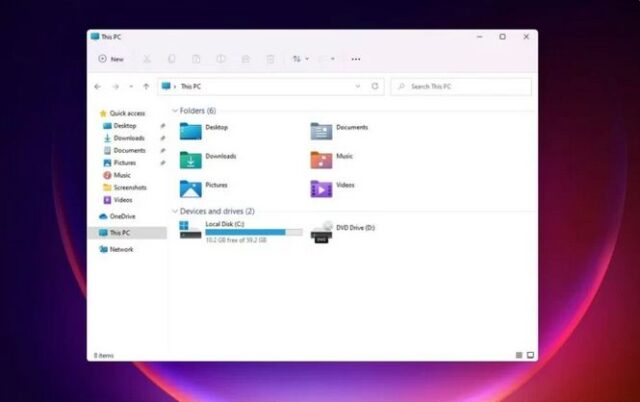Click the Rename icon in the toolbar
Viewport: 640px width, 402px height.
click(221, 59)
